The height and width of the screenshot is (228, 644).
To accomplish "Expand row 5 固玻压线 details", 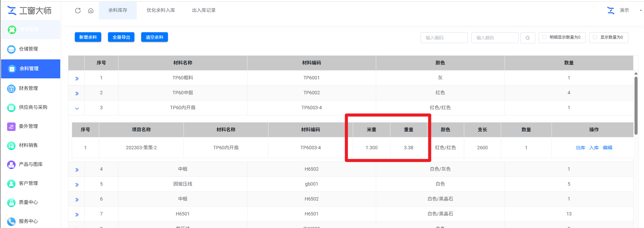I will point(77,185).
